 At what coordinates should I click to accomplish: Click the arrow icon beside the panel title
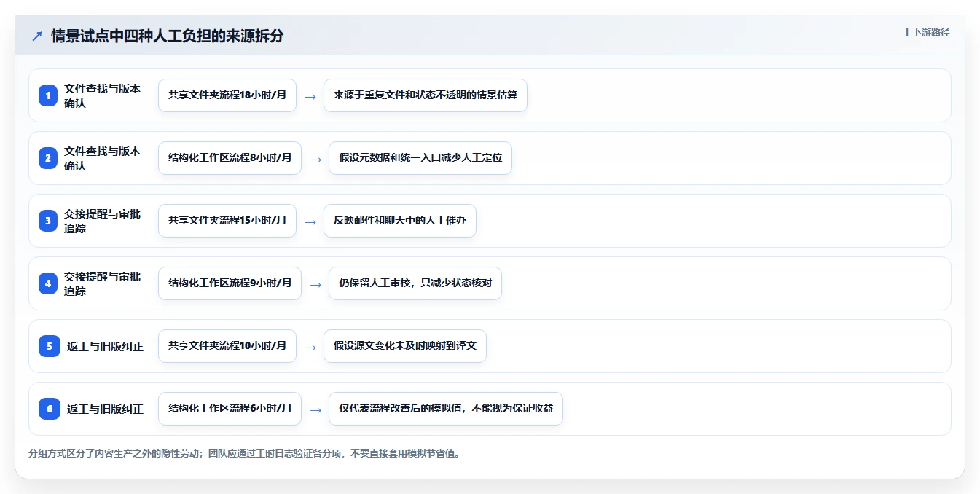pyautogui.click(x=36, y=36)
